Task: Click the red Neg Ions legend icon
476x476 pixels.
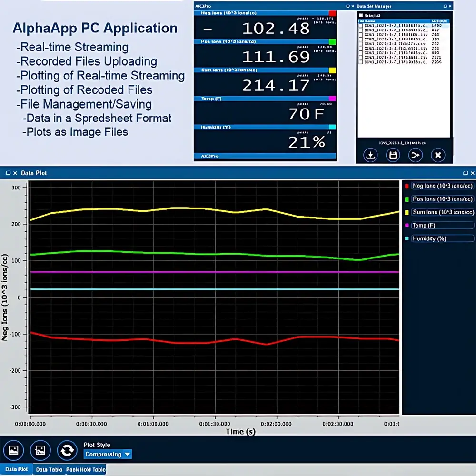Action: (407, 186)
